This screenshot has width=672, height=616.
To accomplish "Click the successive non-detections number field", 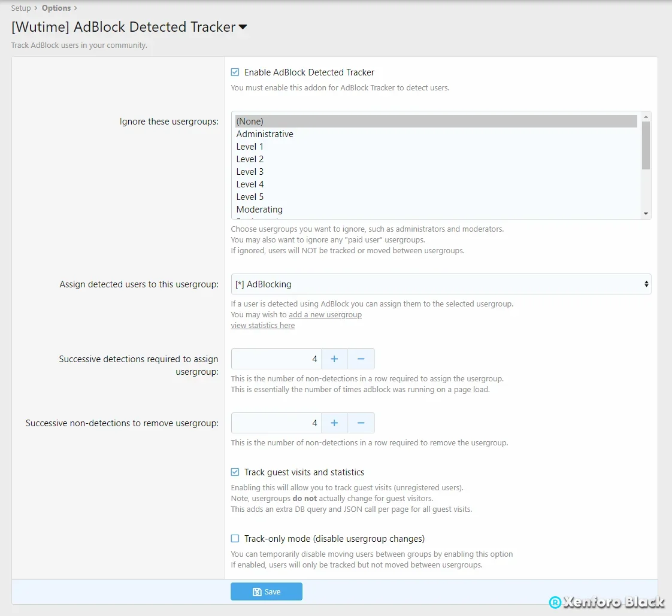I will tap(277, 423).
